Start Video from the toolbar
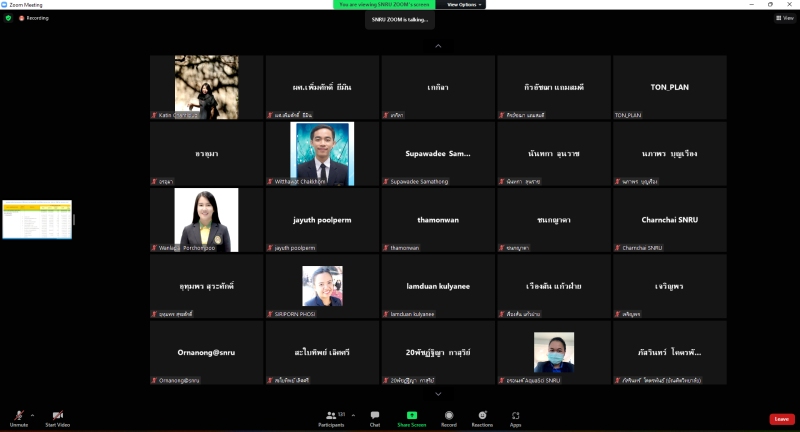 tap(57, 415)
